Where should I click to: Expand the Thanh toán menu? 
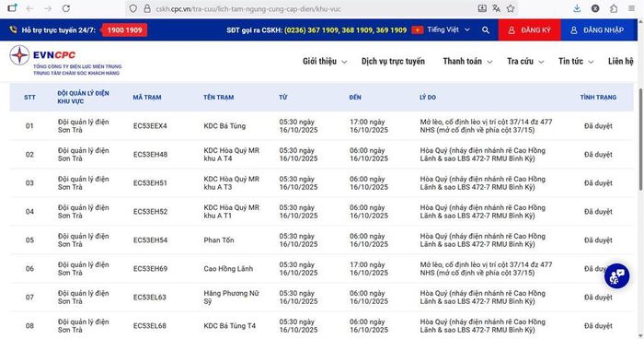[467, 62]
